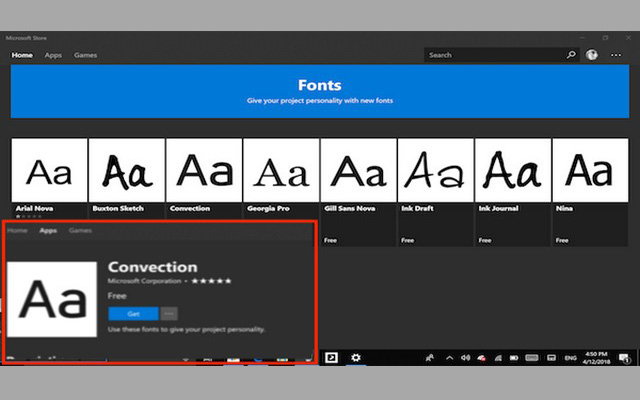Click the Buxton Sketch label
This screenshot has width=640, height=400.
click(x=118, y=208)
